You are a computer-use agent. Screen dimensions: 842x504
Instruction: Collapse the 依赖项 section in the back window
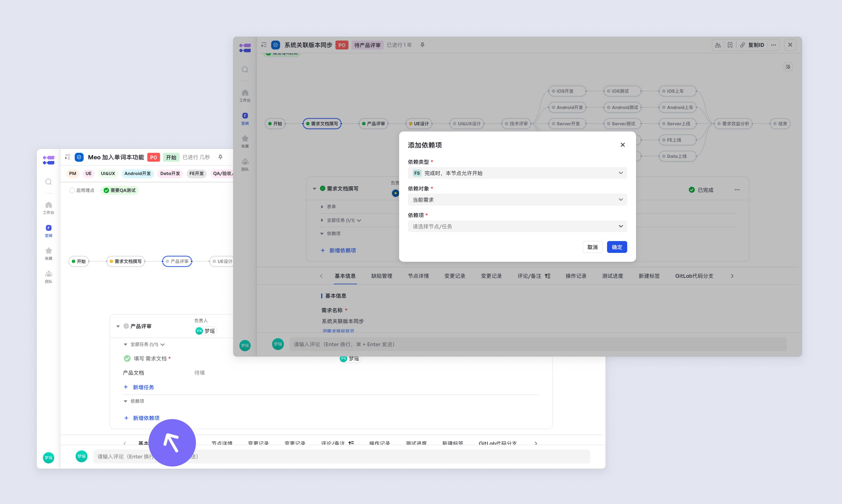coord(125,401)
